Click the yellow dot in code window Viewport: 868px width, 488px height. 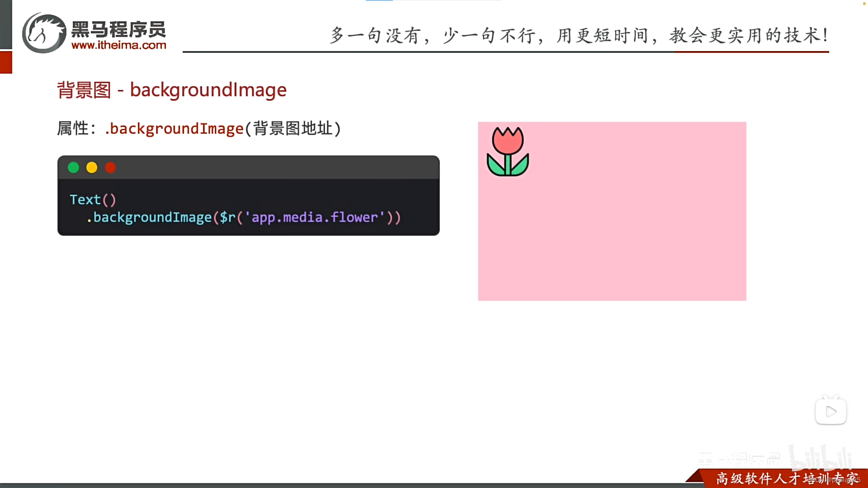(92, 168)
